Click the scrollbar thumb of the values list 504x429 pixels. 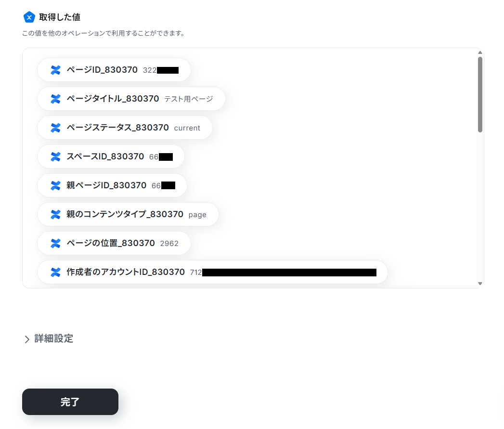coord(480,94)
